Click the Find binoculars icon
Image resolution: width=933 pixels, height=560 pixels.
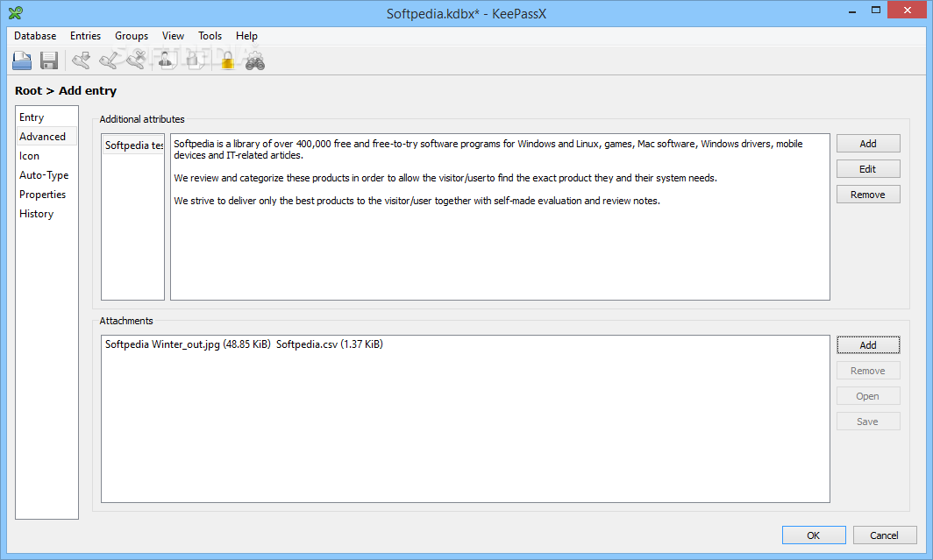pos(255,60)
